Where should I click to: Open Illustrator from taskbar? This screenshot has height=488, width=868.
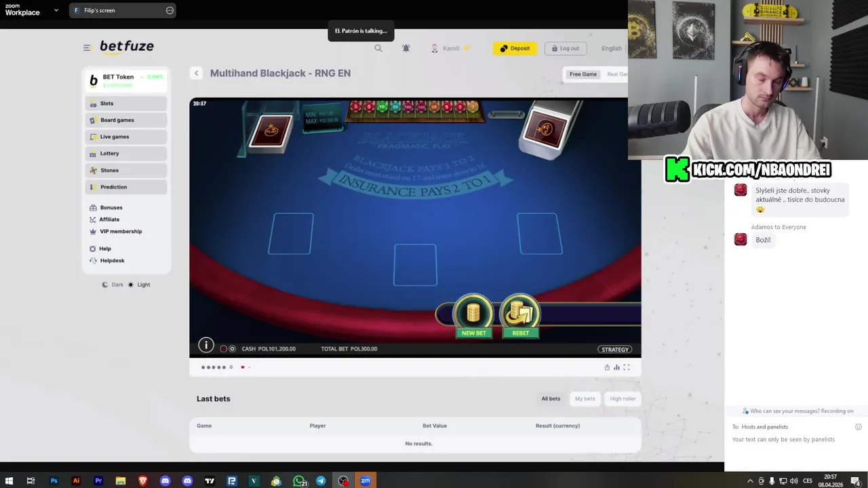point(76,481)
